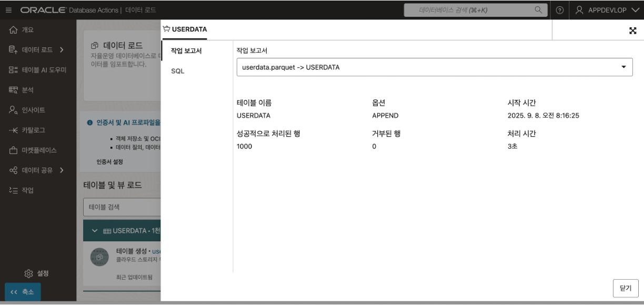Open the hamburger navigation menu
The image size is (644, 305).
pos(8,10)
